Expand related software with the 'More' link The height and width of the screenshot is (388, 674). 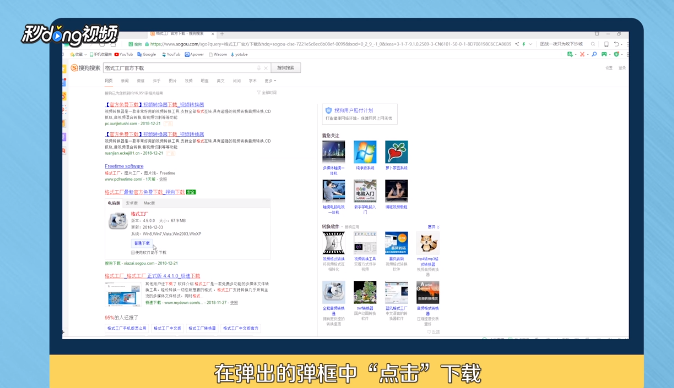pyautogui.click(x=433, y=226)
